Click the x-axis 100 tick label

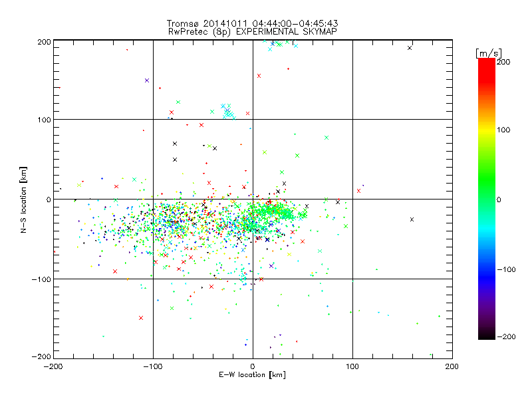click(352, 366)
